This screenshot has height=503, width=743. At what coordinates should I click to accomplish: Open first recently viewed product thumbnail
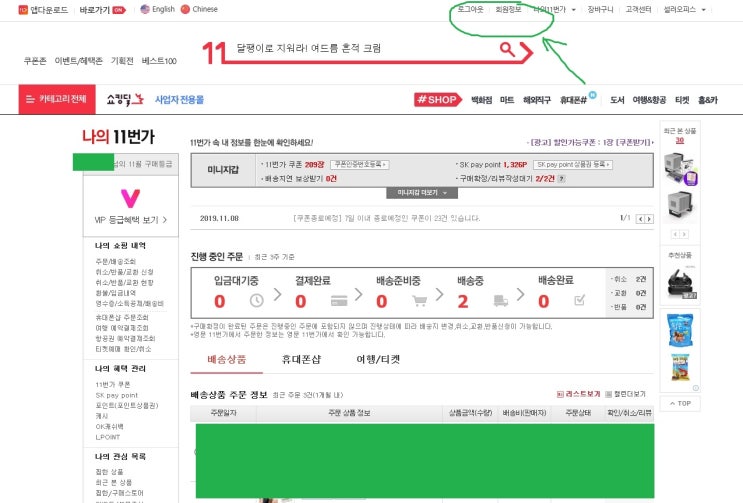680,168
